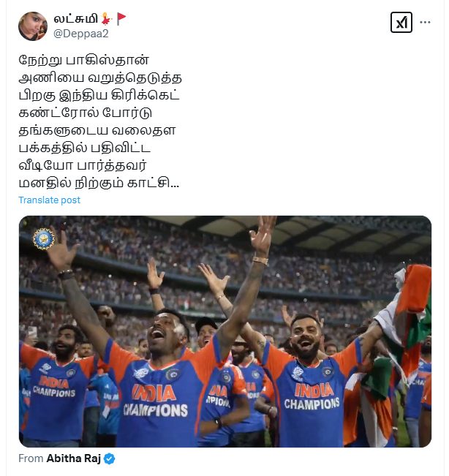This screenshot has width=449, height=476.
Task: Click the blue verified badge beside Abitha Raj
Action: point(109,458)
